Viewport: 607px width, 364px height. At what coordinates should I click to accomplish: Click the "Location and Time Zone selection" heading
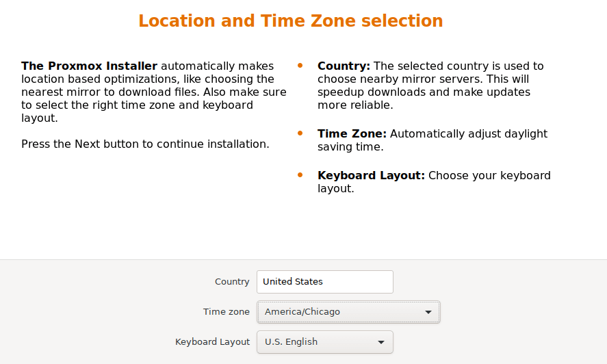tap(291, 21)
